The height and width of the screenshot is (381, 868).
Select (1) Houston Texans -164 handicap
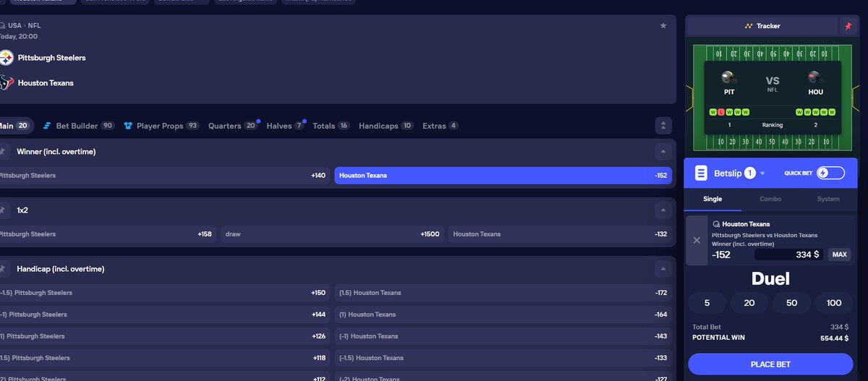pyautogui.click(x=503, y=314)
